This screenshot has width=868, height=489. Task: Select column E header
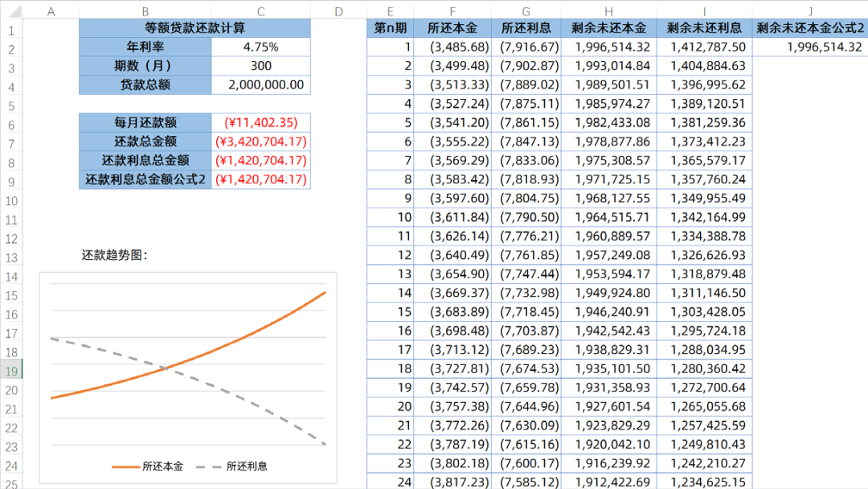(x=391, y=11)
